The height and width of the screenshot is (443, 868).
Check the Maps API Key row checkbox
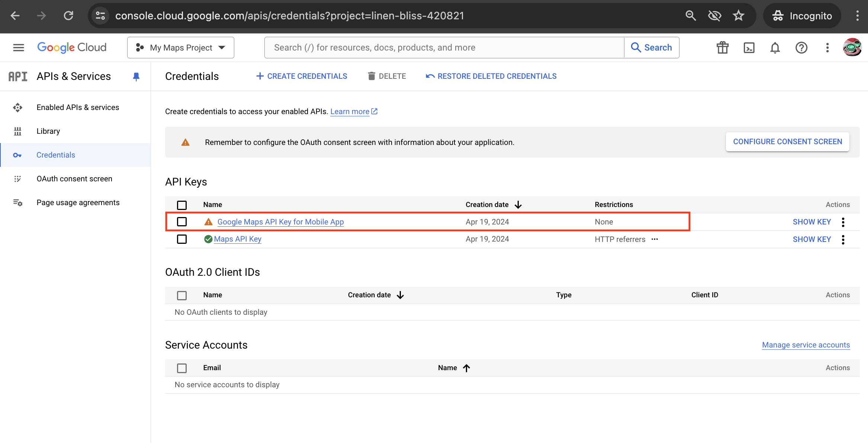tap(182, 239)
